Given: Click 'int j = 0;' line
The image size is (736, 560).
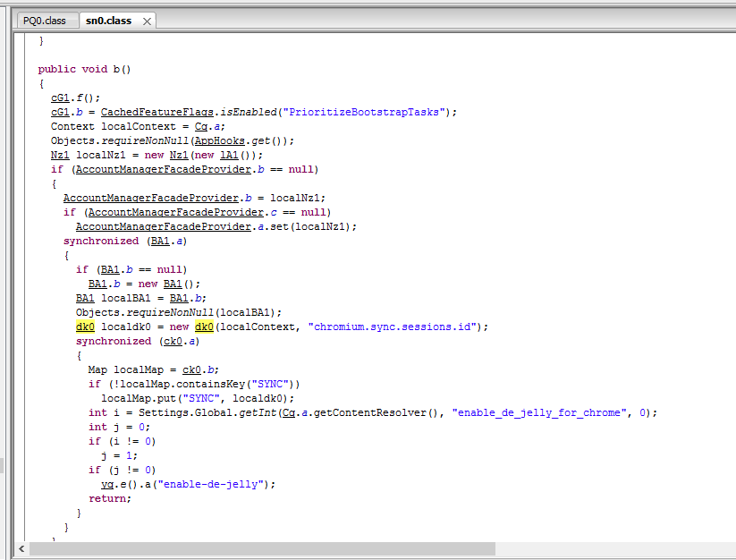Looking at the screenshot, I should [119, 428].
